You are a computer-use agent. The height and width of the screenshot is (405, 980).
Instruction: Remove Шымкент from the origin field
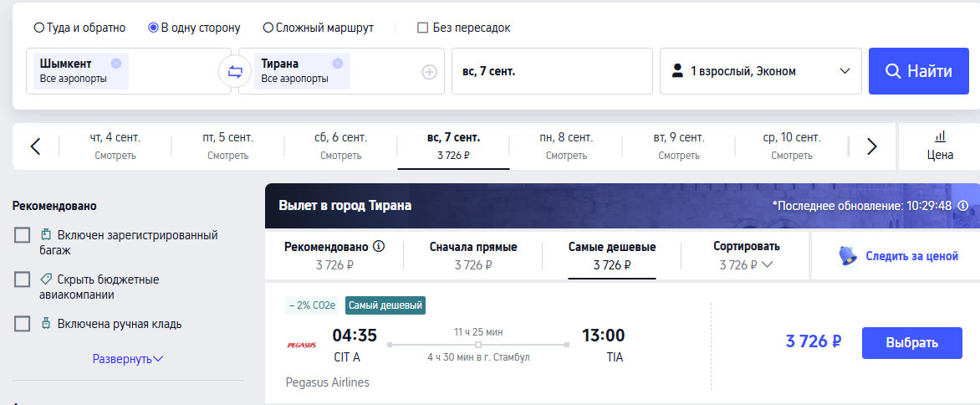click(115, 63)
